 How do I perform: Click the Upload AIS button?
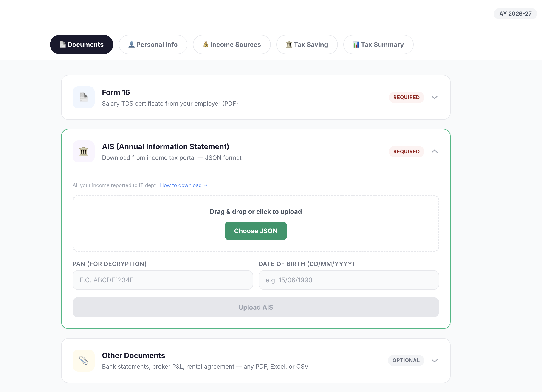[x=256, y=307]
